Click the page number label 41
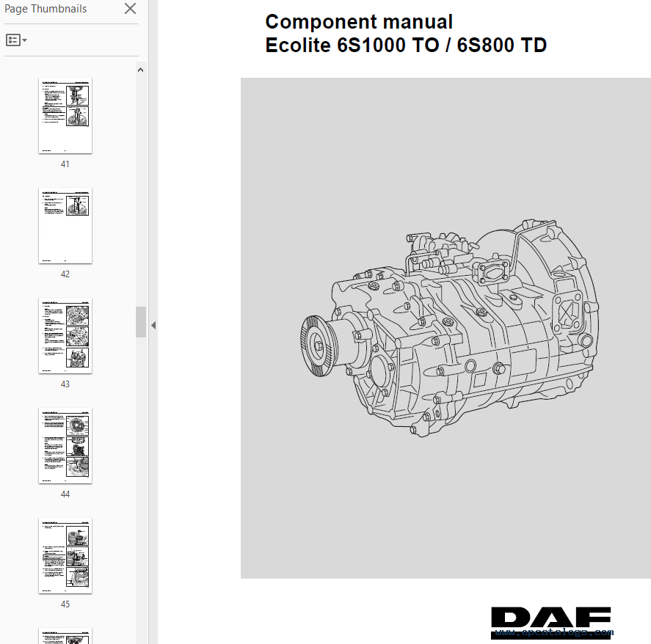Viewport: 651px width, 644px height. tap(65, 164)
